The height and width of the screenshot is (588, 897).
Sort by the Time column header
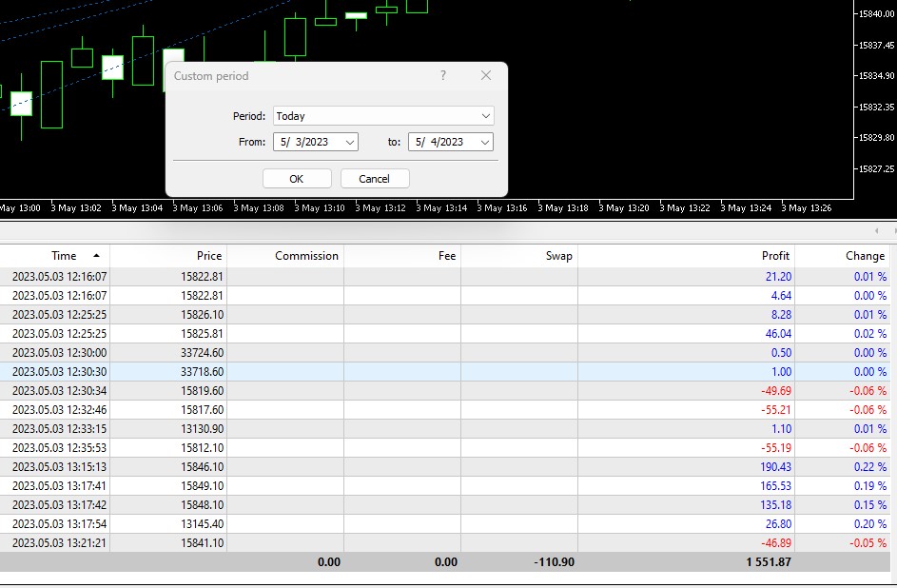(64, 256)
